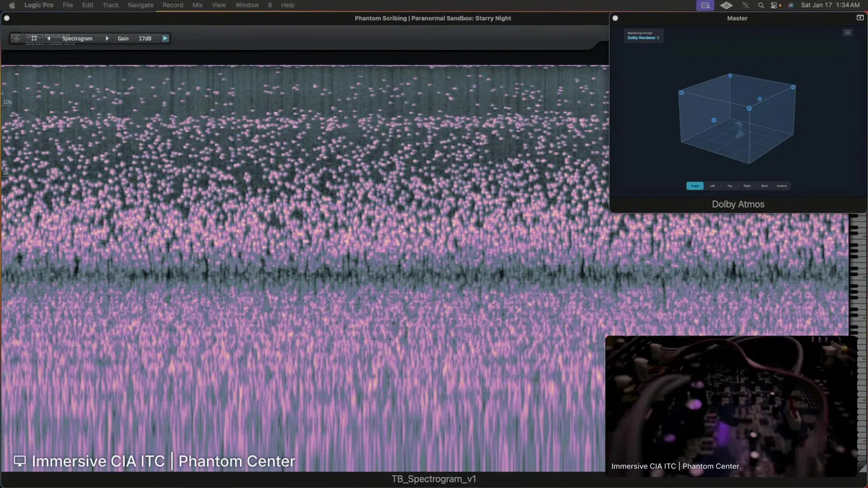
Task: Click the Universal Audio diamond menu bar icon
Action: 726,5
